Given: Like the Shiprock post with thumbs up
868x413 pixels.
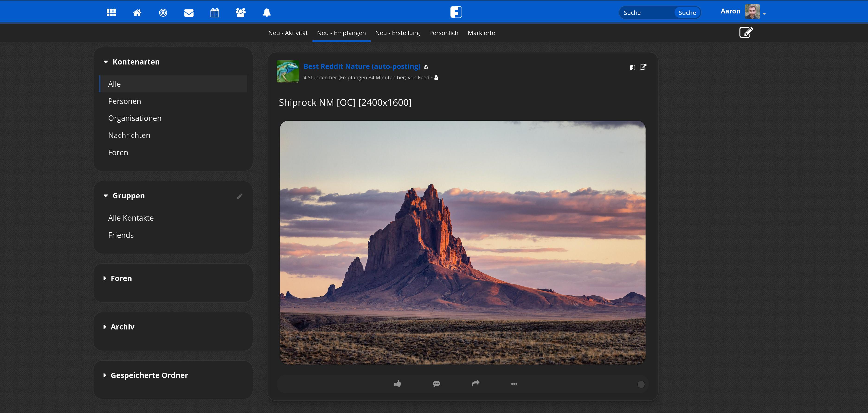Looking at the screenshot, I should click(x=398, y=384).
